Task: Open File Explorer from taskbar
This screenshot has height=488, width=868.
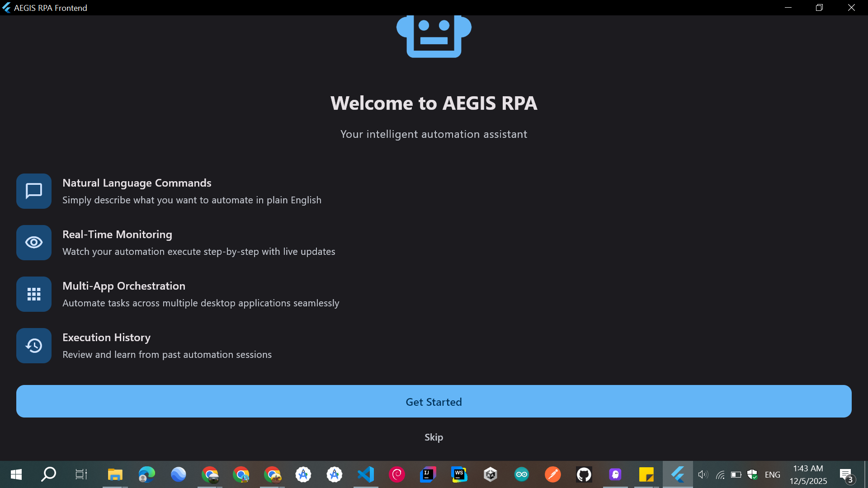Action: [x=115, y=474]
